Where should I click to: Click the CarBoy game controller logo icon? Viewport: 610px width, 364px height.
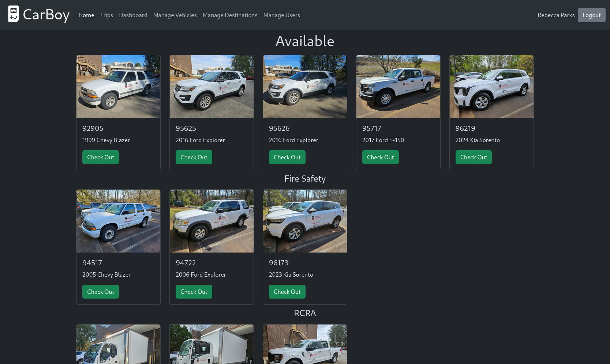(x=14, y=14)
